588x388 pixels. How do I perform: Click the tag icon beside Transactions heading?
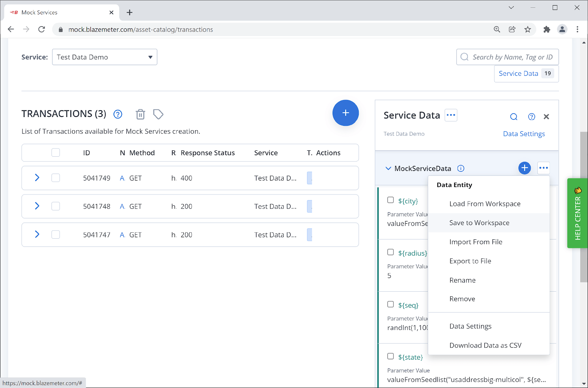coord(158,114)
